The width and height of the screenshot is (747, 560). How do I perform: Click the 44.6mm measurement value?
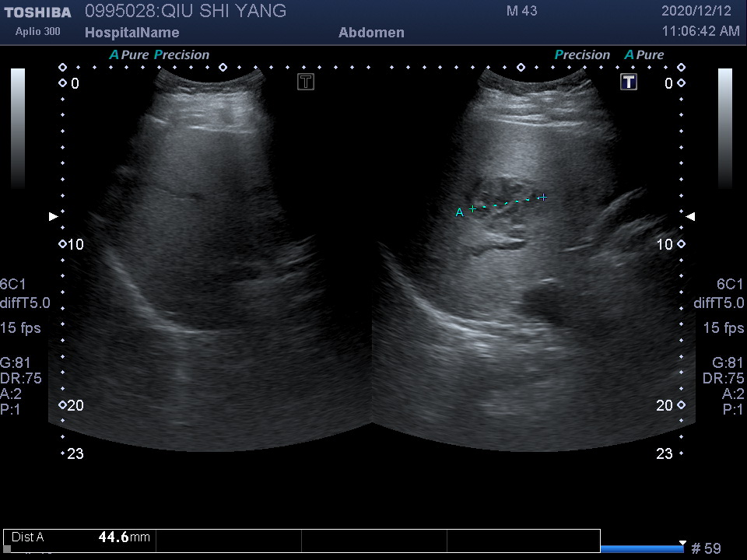click(x=124, y=537)
